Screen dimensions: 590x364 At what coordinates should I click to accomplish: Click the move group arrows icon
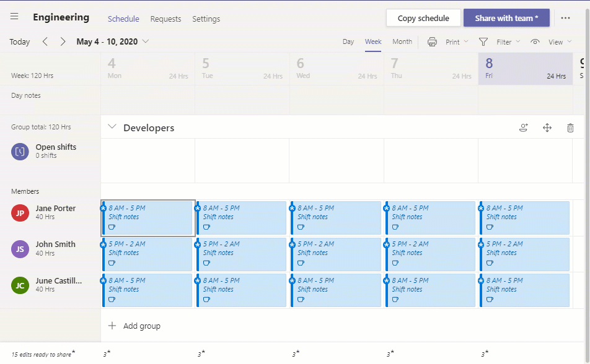click(x=547, y=128)
